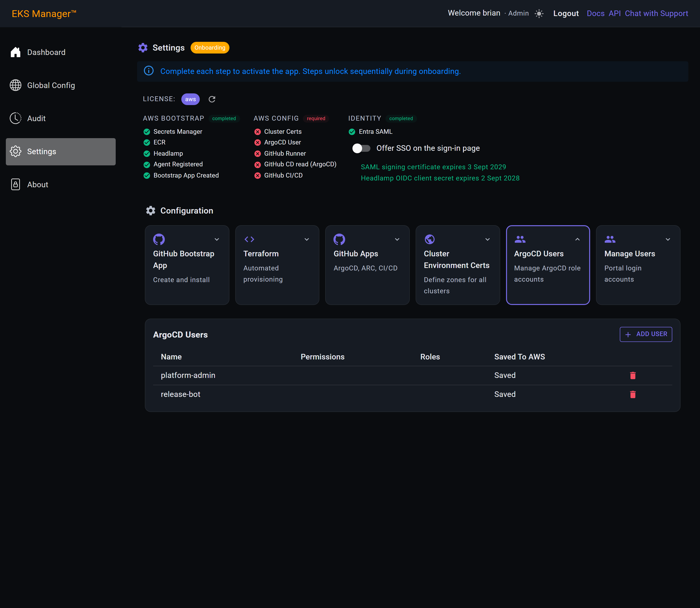
Task: Click the release-bot name cell
Action: (x=180, y=394)
